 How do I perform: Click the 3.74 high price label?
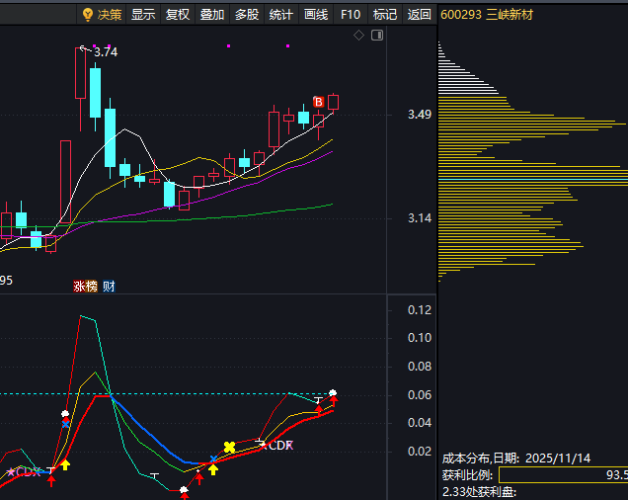click(105, 52)
